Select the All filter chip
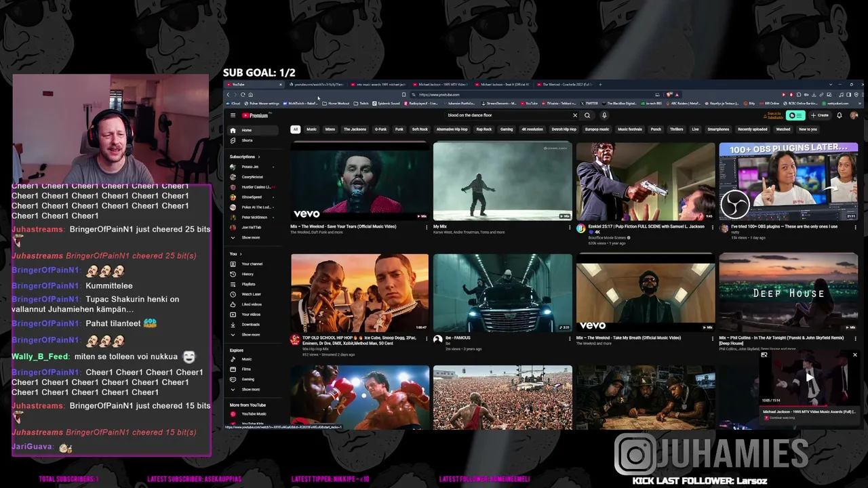The image size is (868, 488). point(295,129)
